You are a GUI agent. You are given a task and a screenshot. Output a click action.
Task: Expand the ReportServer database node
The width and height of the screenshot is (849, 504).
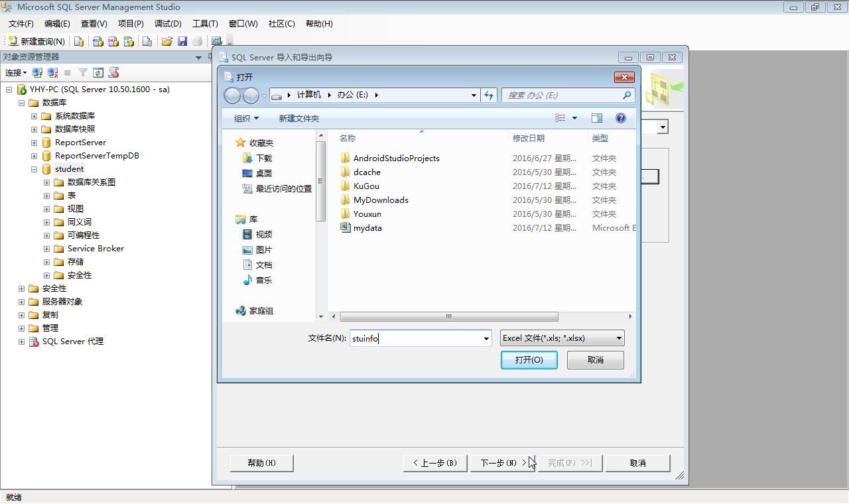click(x=34, y=142)
